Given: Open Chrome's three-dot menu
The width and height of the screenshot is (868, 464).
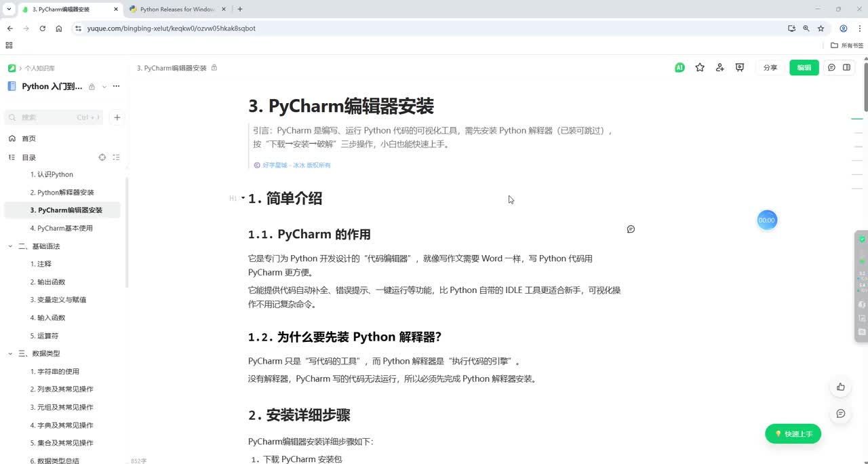Looking at the screenshot, I should (859, 28).
